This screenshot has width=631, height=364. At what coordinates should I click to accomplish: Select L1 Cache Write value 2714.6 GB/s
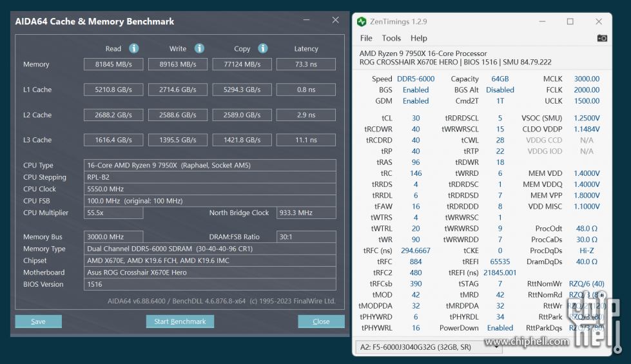click(178, 90)
